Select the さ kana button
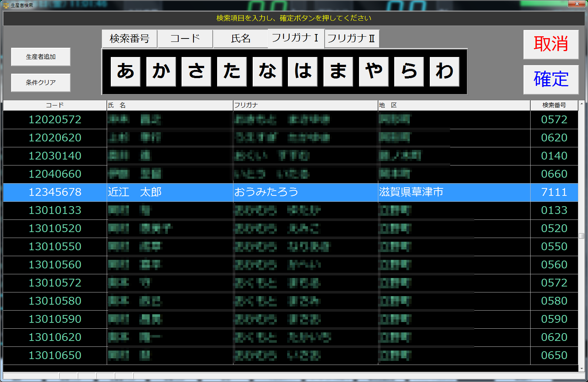This screenshot has height=382, width=588. point(196,71)
